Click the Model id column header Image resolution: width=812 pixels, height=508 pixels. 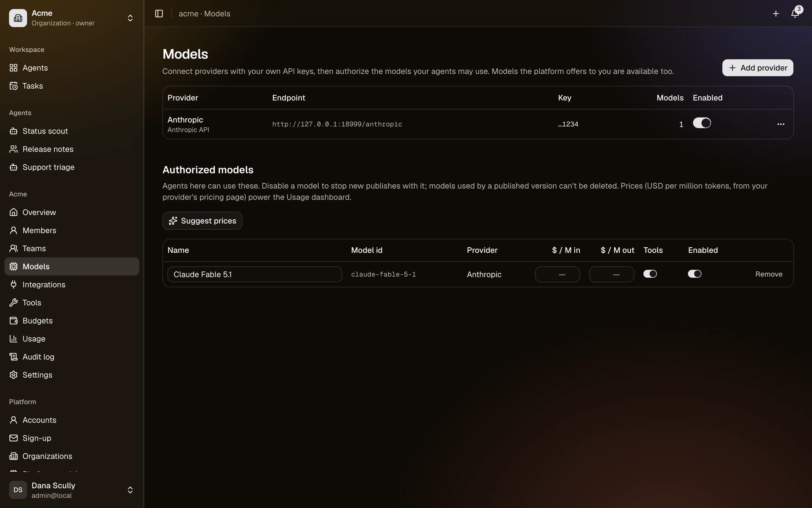click(x=367, y=250)
